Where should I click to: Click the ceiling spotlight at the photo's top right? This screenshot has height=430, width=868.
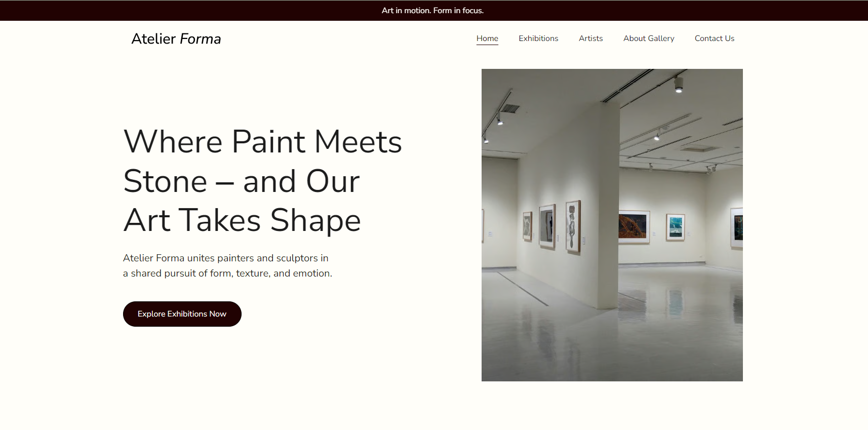pyautogui.click(x=679, y=84)
